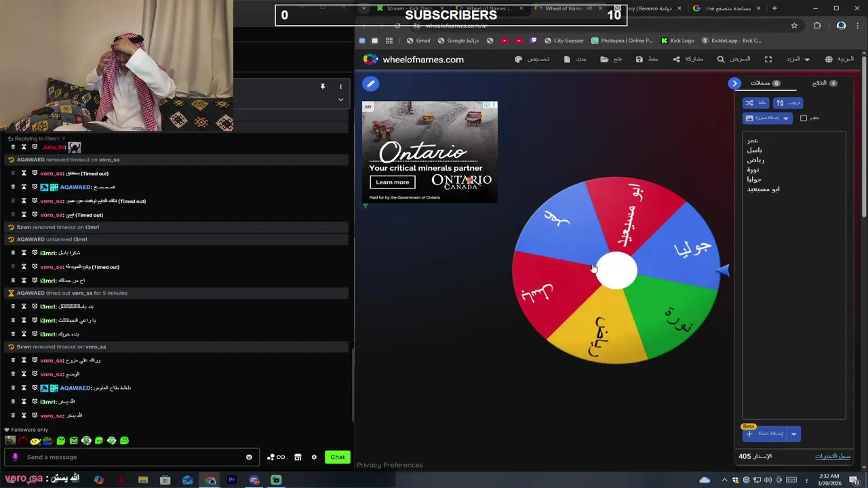Open the add image dropdown
Viewport: 868px width, 488px height.
pos(767,118)
